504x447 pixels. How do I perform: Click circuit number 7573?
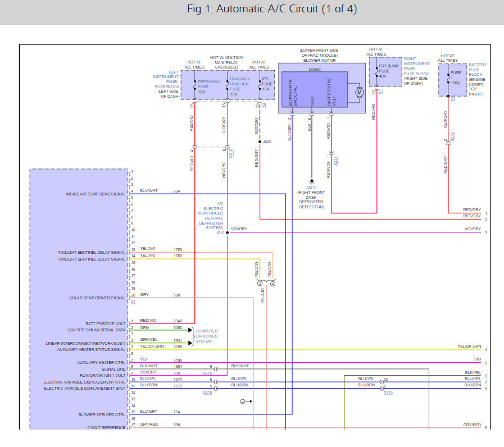[x=178, y=386]
